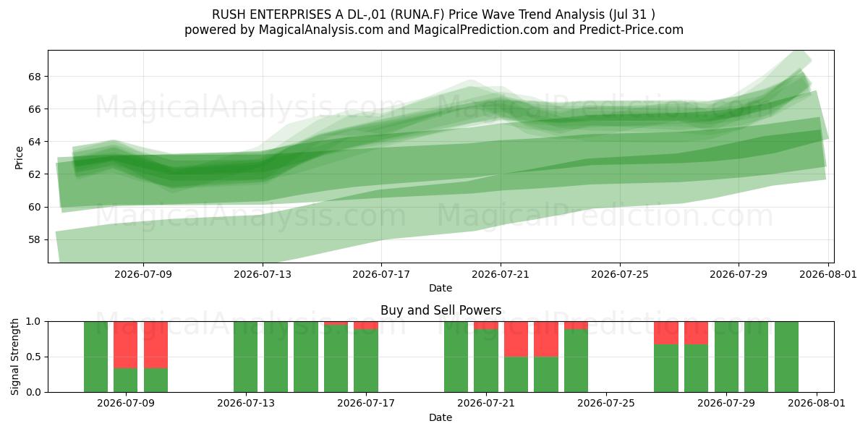Click '2026-07-17' on the price chart axis
The height and width of the screenshot is (434, 868).
[x=381, y=275]
